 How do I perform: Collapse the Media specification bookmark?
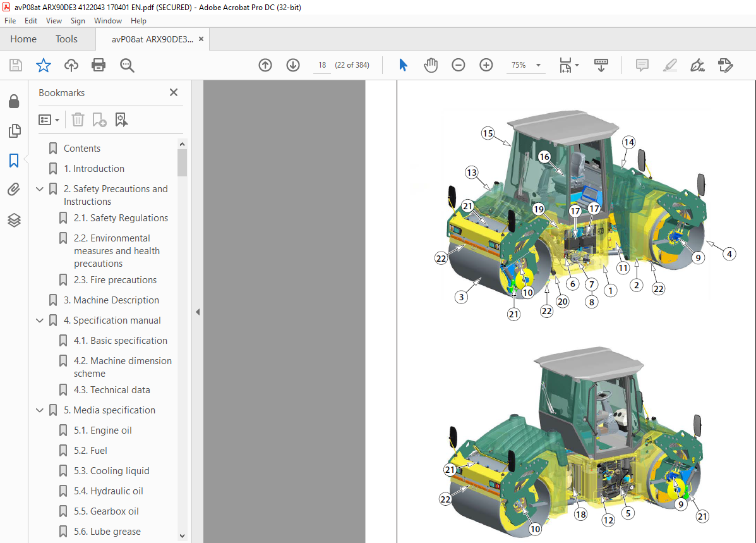coord(40,410)
